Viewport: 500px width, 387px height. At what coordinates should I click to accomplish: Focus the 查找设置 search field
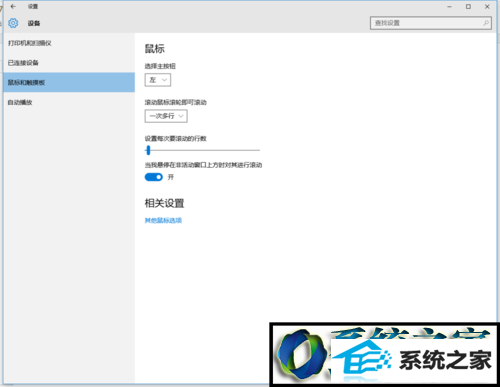[430, 23]
